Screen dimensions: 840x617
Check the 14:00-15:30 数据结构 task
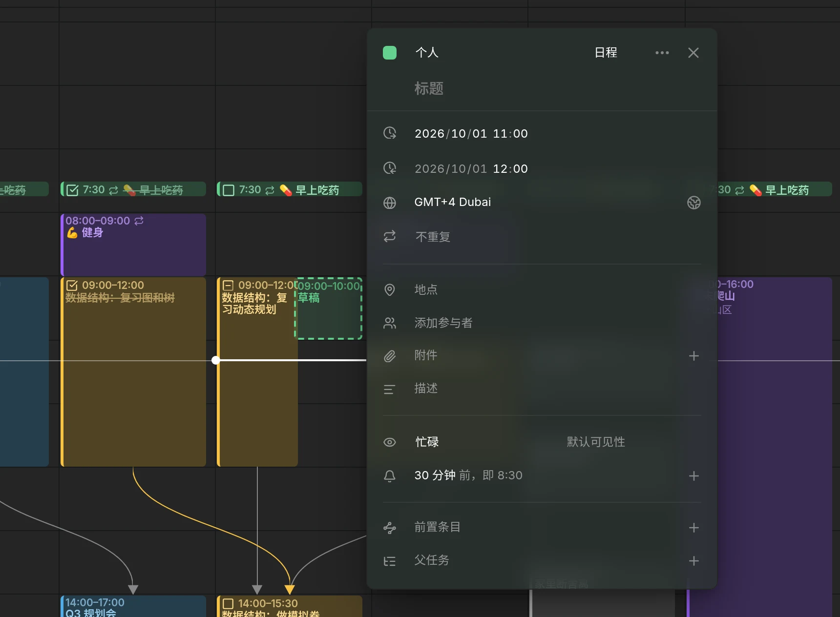click(x=228, y=604)
